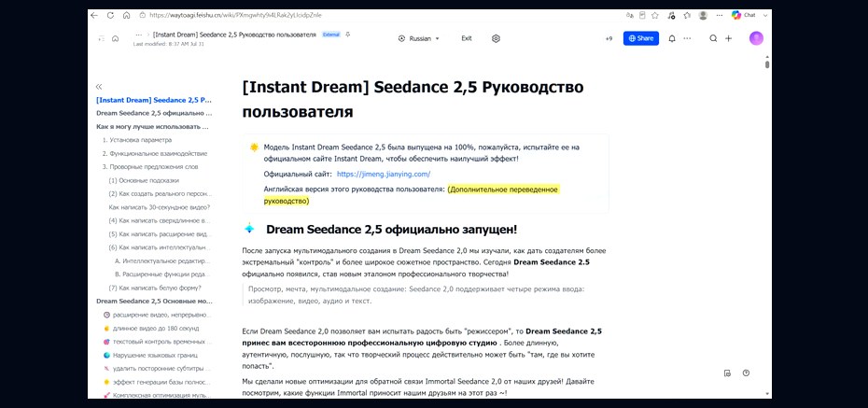868x408 pixels.
Task: Open the browser translate page icon
Action: (629, 16)
